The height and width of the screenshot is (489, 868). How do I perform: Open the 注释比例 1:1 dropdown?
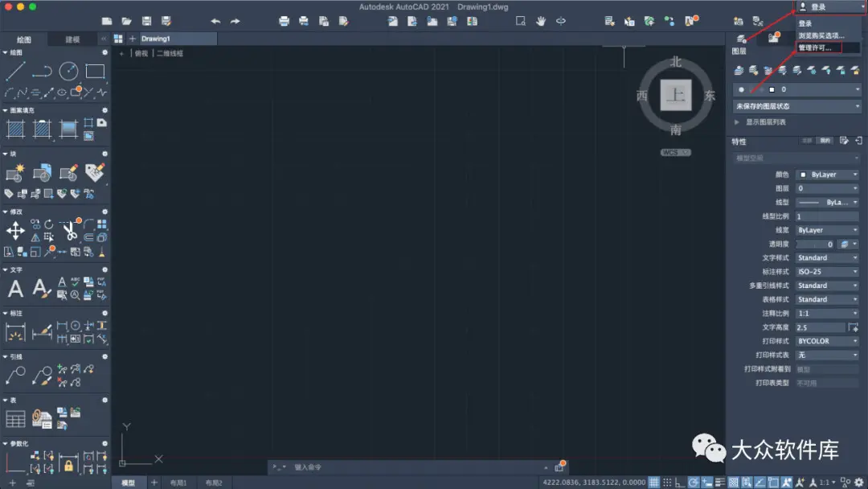point(828,314)
